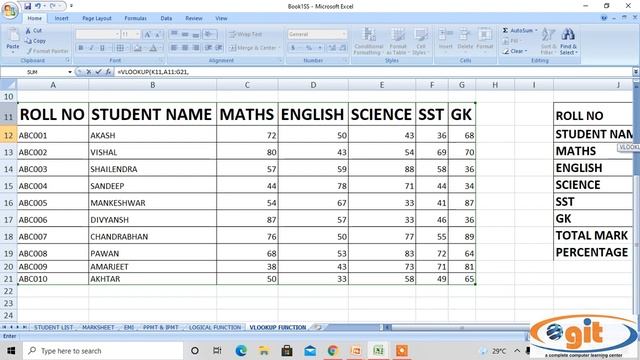The width and height of the screenshot is (640, 360).
Task: Toggle italic formatting
Action: pos(91,48)
